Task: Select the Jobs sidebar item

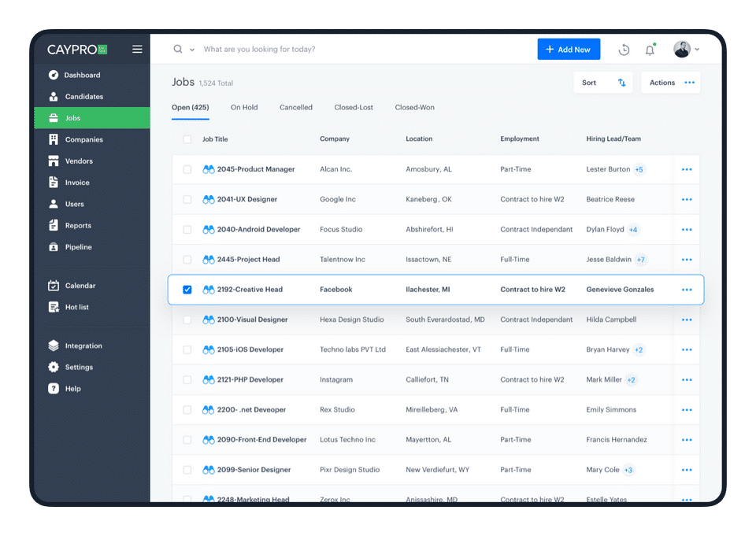Action: tap(92, 118)
